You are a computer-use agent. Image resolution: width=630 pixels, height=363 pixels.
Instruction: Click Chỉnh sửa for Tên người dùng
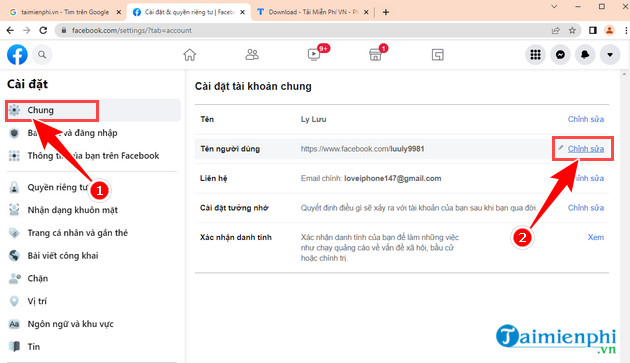pyautogui.click(x=585, y=149)
